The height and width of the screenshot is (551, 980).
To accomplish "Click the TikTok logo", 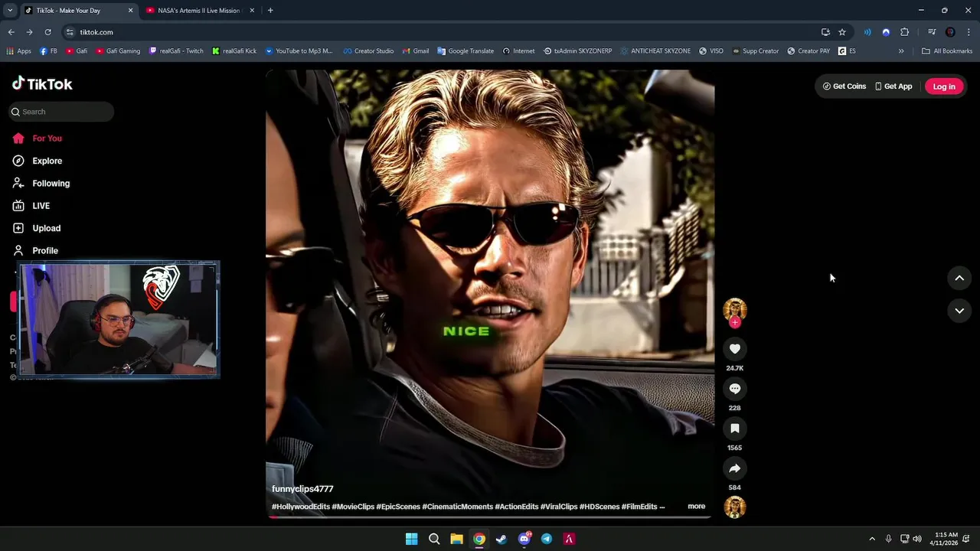I will [x=43, y=84].
